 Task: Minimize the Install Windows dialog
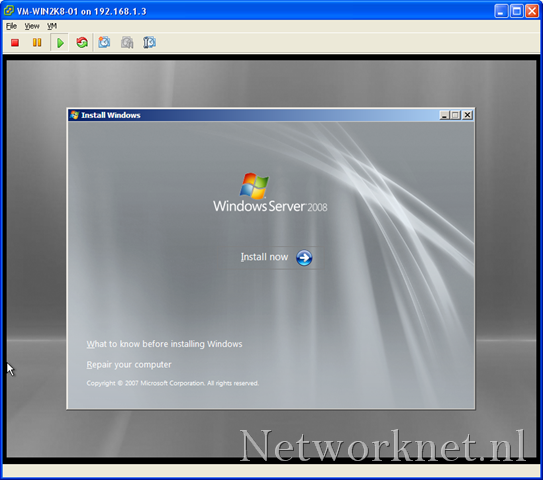click(444, 115)
